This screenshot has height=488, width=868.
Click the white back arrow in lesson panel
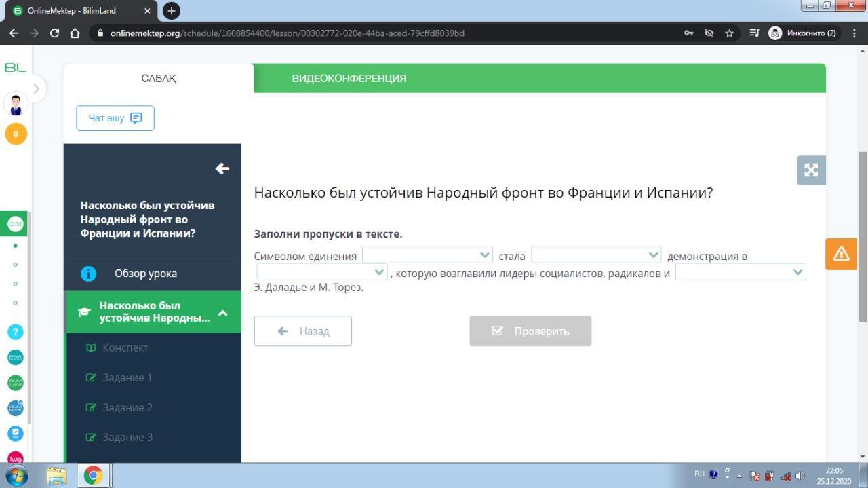(222, 168)
